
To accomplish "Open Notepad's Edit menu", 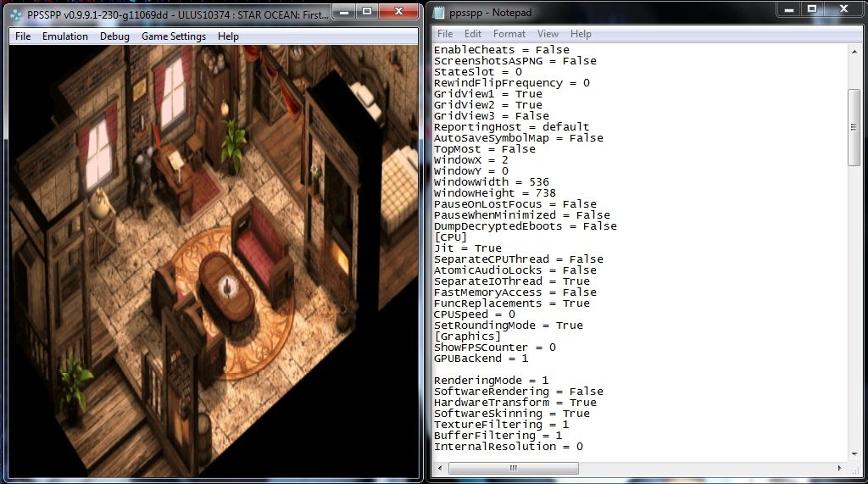I will click(473, 34).
